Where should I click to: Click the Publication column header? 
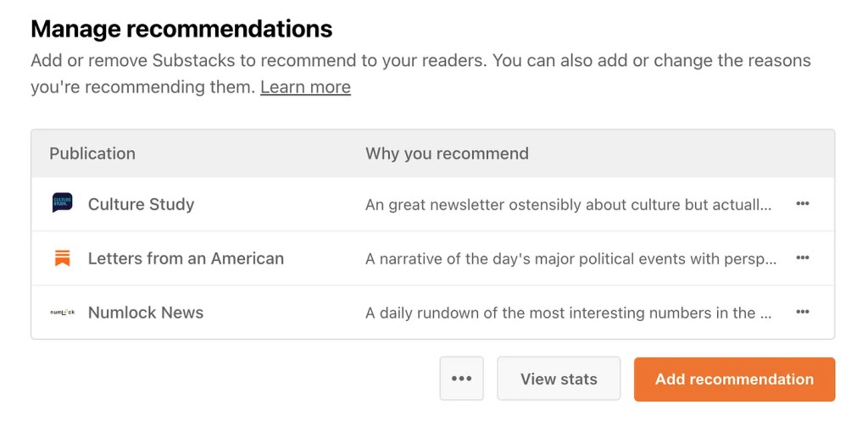92,153
